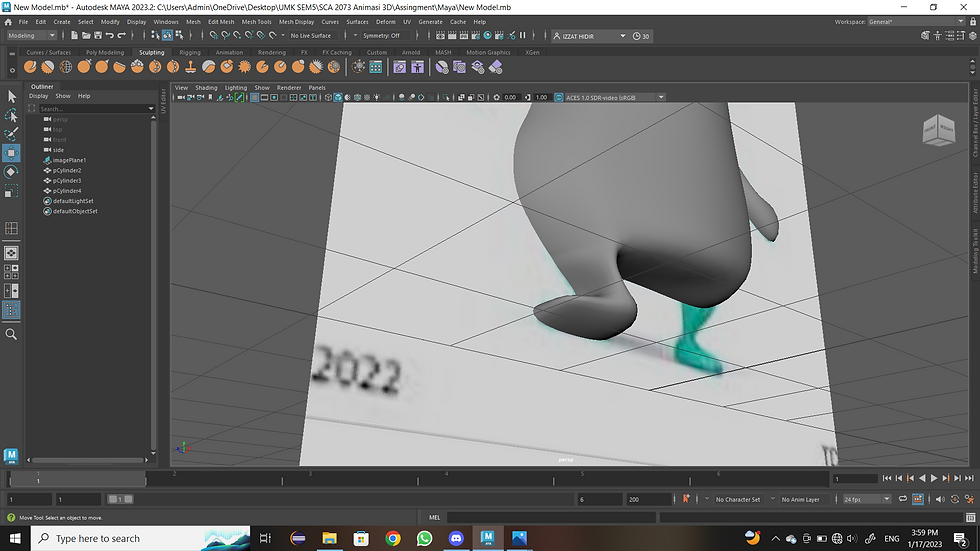Switch to four view pane layout
Image resolution: width=980 pixels, height=551 pixels.
11,272
